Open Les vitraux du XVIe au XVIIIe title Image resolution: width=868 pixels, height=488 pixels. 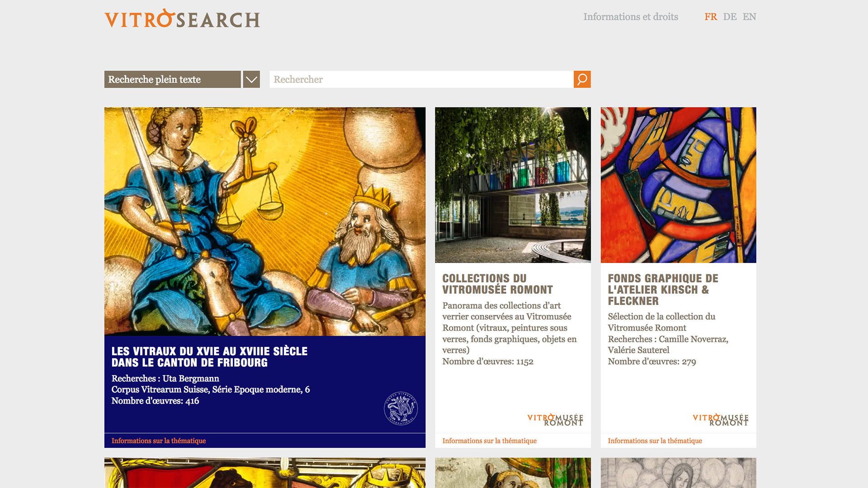click(209, 357)
